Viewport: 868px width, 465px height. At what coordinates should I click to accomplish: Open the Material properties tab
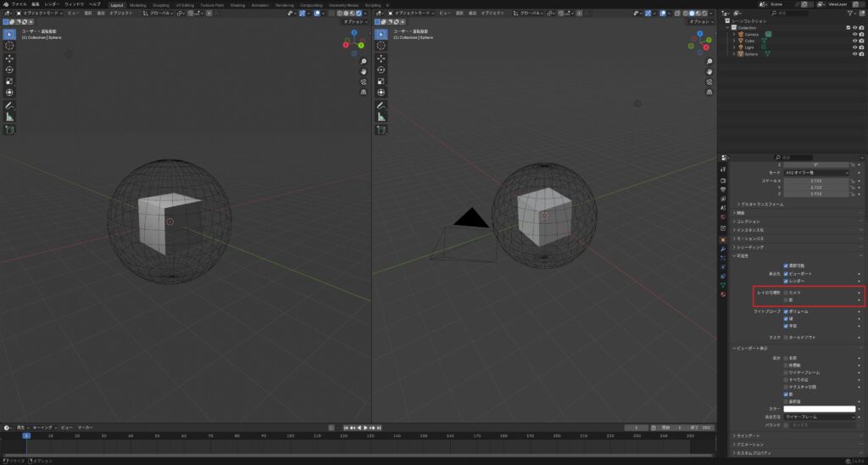click(723, 294)
